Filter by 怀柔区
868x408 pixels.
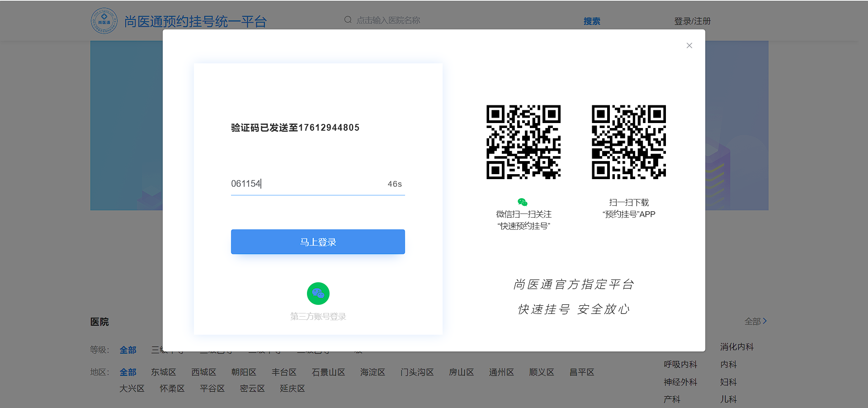[172, 389]
